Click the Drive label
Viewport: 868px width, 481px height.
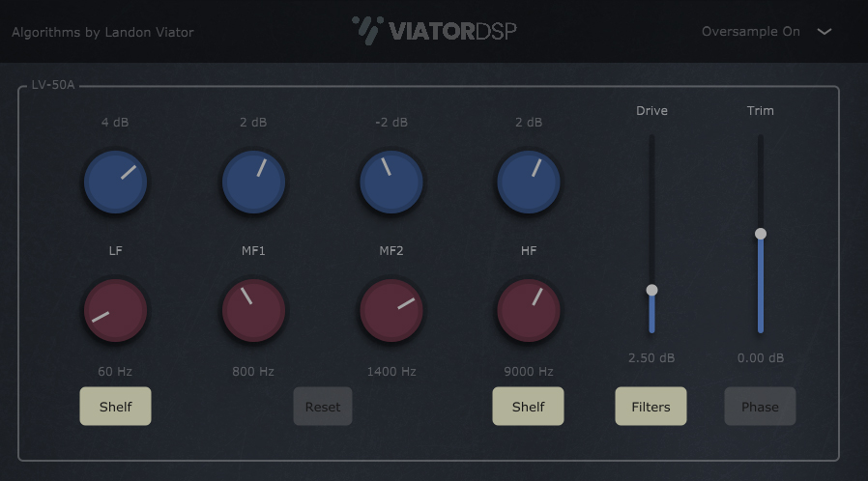651,110
